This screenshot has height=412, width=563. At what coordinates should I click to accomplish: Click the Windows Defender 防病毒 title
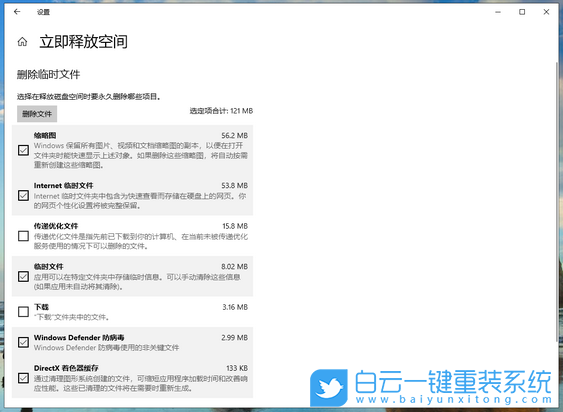coord(79,338)
